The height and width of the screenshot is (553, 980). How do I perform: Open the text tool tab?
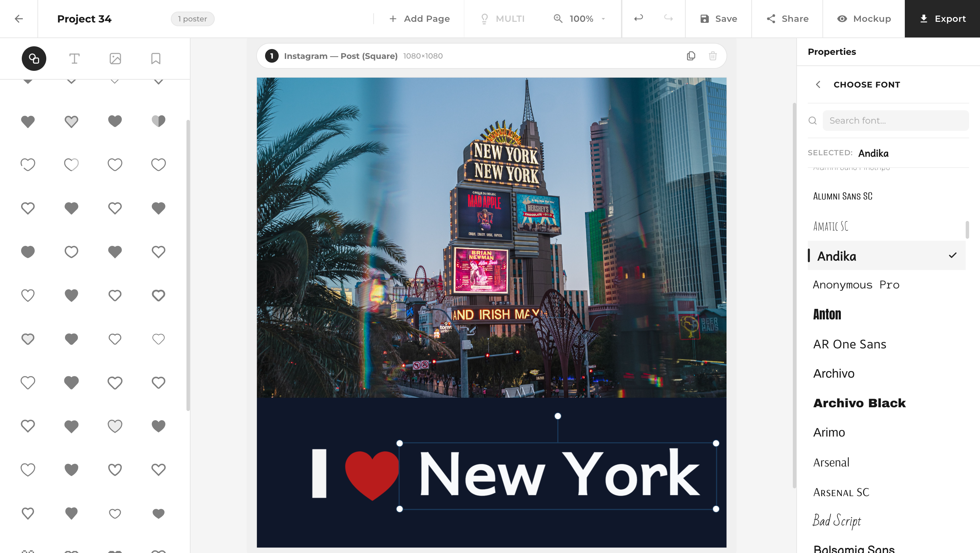75,59
